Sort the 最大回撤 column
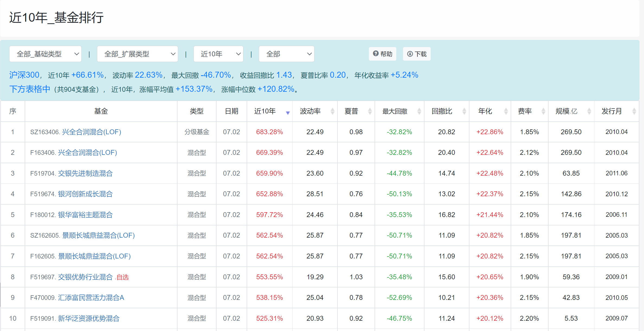644x331 pixels. click(419, 111)
